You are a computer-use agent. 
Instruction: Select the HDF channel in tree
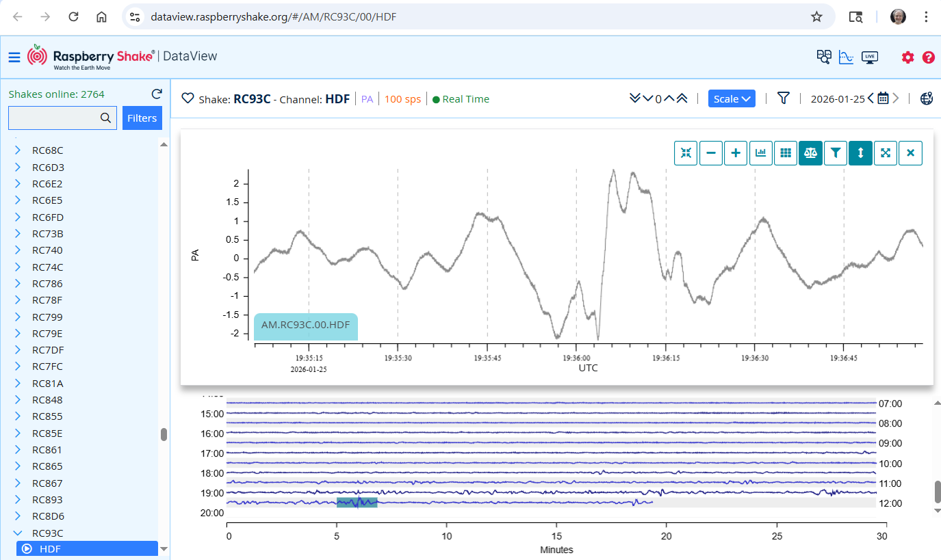point(50,548)
